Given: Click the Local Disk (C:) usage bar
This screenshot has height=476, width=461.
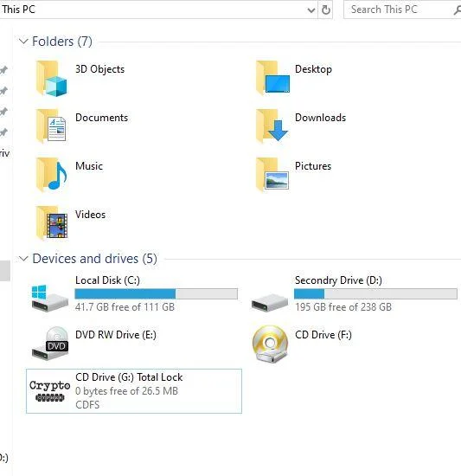Looking at the screenshot, I should 157,294.
